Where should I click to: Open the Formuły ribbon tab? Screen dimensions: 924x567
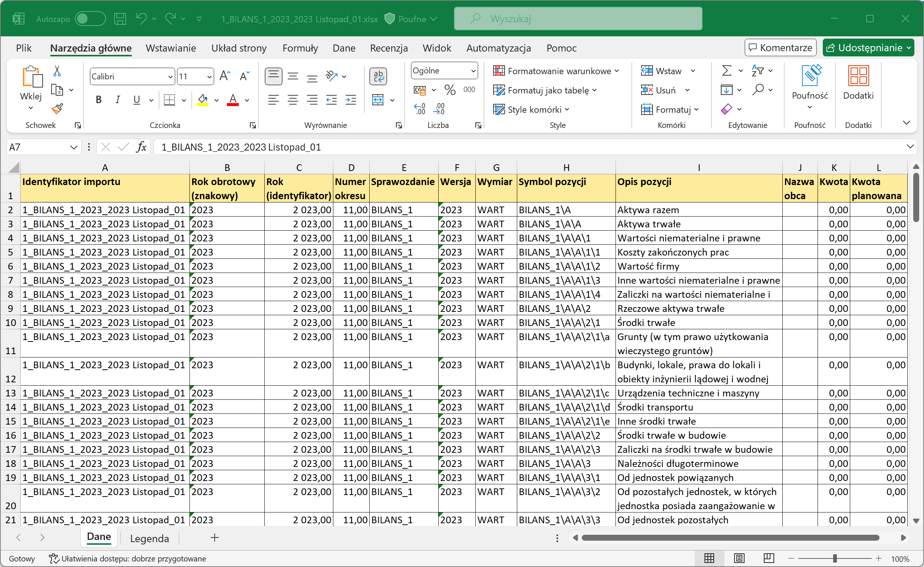pos(300,48)
